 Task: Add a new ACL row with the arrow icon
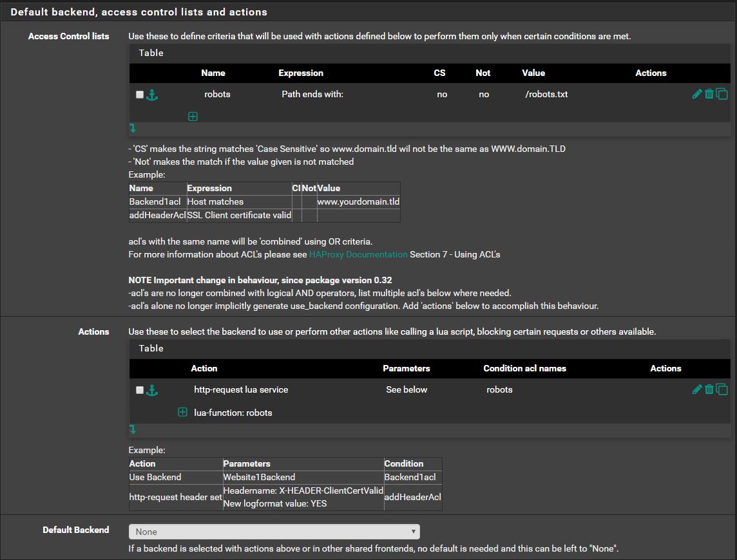[x=133, y=128]
